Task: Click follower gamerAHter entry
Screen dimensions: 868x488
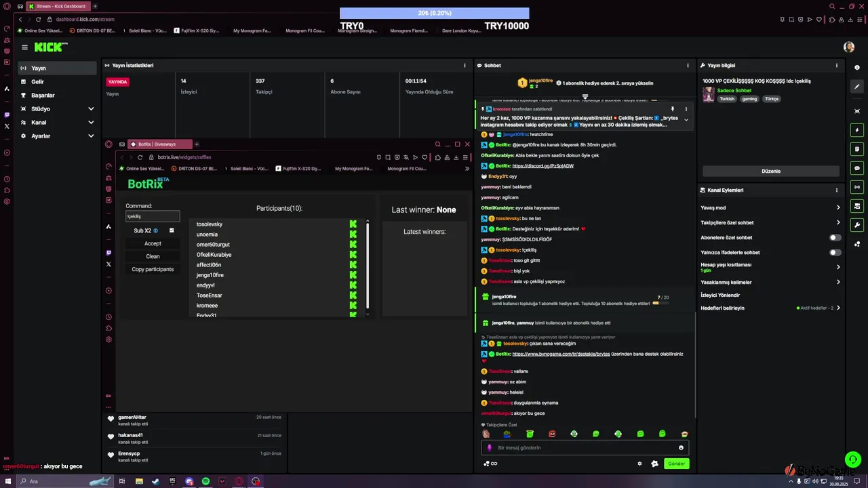Action: [196, 420]
